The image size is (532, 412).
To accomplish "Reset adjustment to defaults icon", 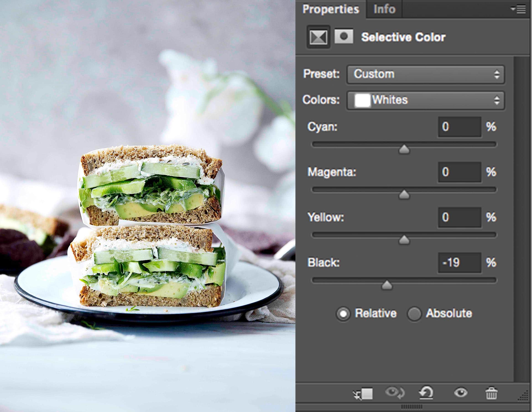I will [426, 393].
